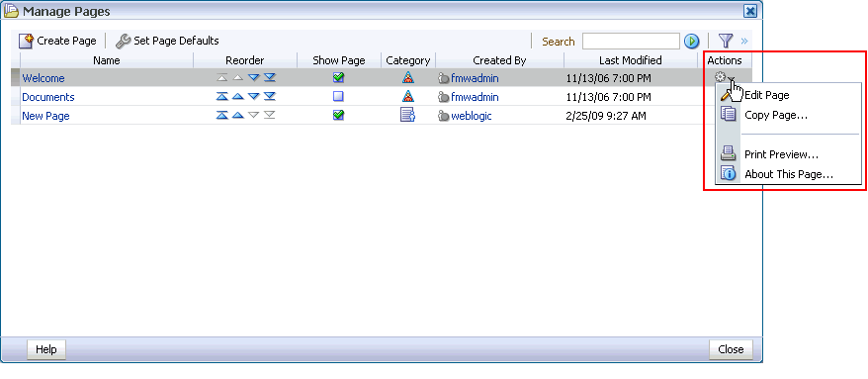Click fmwadmin link in Documents row
Screen dimensions: 868x379
(x=475, y=98)
